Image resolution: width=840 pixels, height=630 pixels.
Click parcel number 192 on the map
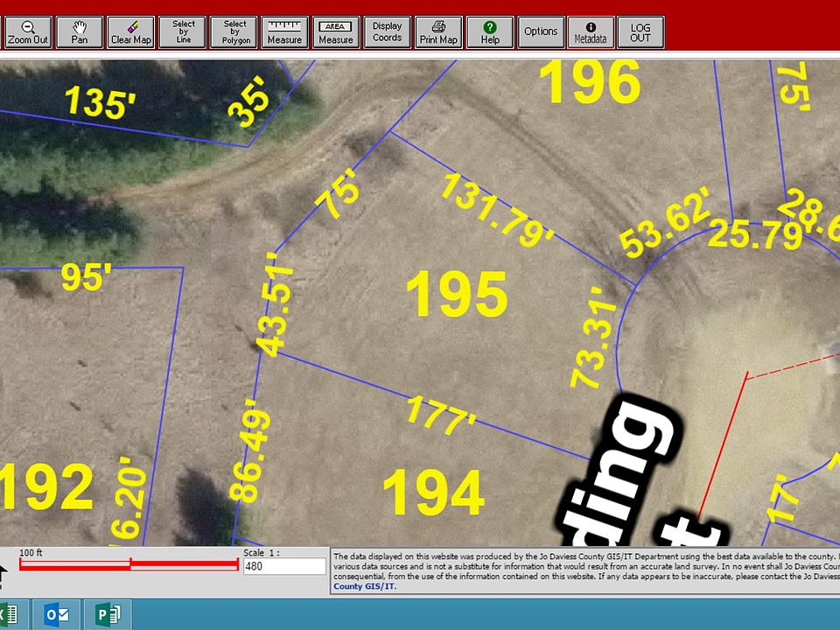click(46, 486)
